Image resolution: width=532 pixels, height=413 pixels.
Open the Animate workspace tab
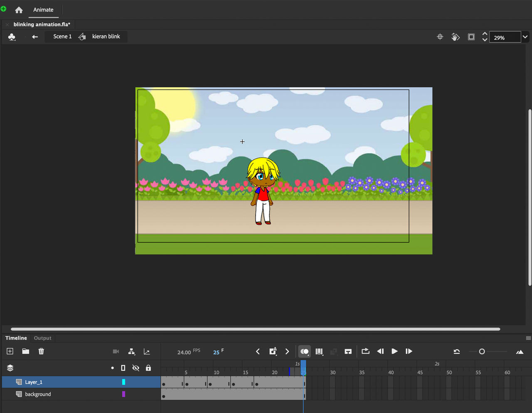[x=43, y=10]
